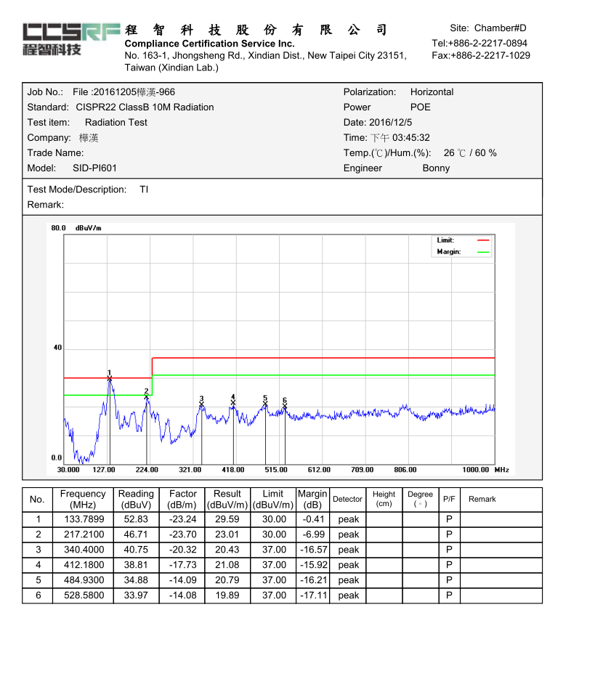The height and width of the screenshot is (700, 595).
Task: Click the engineer name Bonny
Action: click(x=436, y=168)
